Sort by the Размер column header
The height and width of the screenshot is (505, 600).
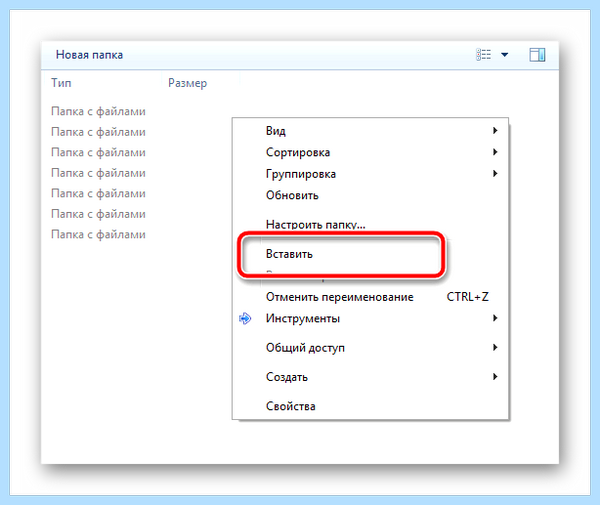(188, 83)
